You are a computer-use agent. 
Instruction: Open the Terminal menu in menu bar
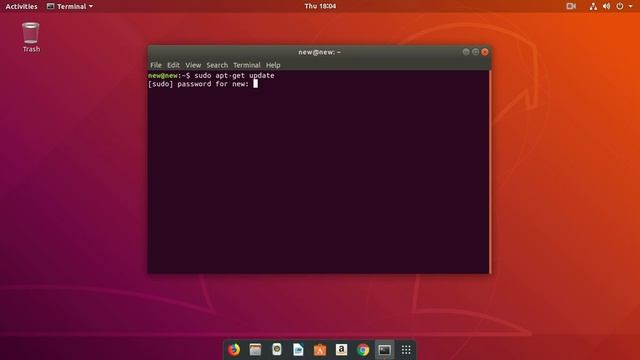[x=247, y=65]
